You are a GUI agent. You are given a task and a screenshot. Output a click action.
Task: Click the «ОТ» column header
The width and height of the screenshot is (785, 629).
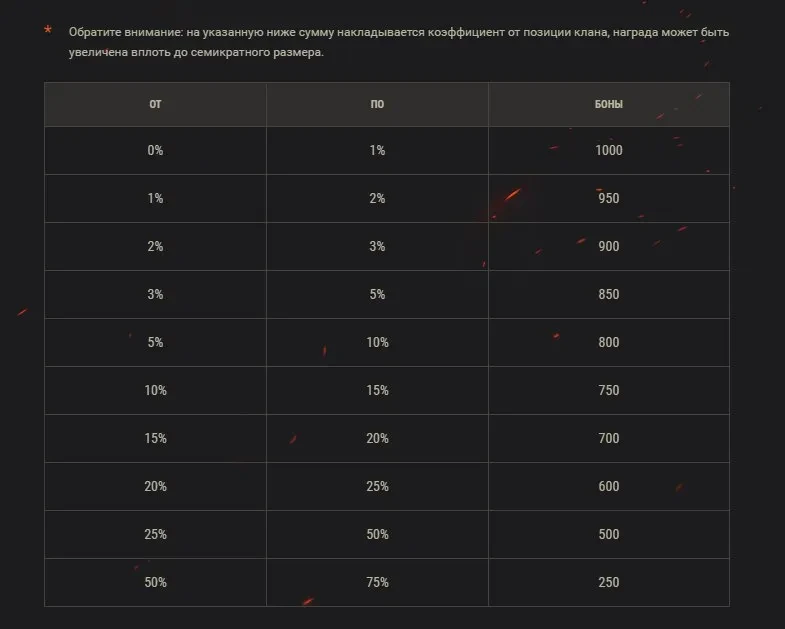tap(155, 104)
